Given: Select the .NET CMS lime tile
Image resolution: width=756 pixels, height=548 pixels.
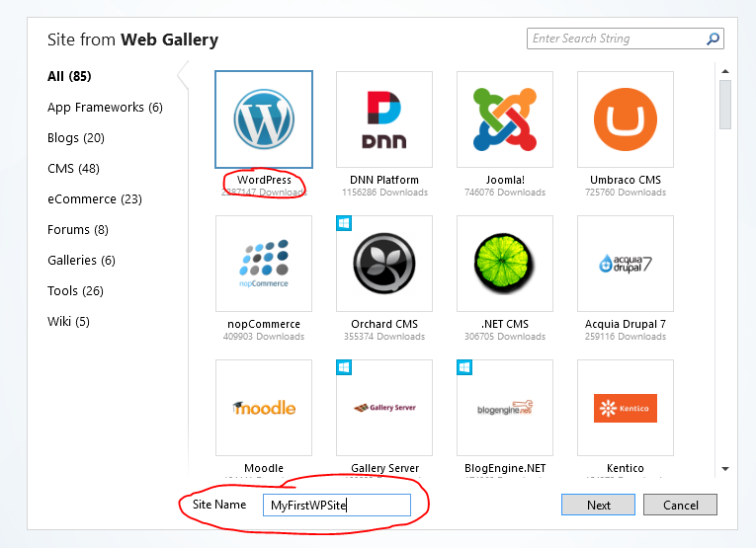Looking at the screenshot, I should point(505,264).
